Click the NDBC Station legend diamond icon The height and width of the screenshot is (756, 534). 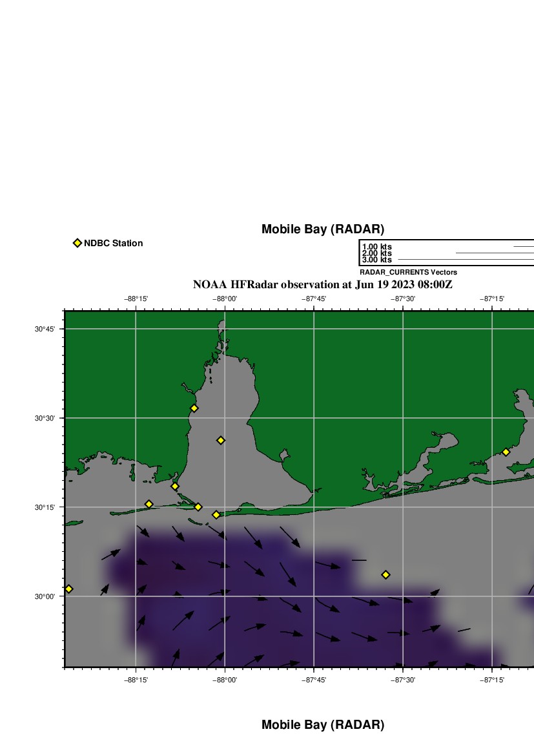coord(77,243)
